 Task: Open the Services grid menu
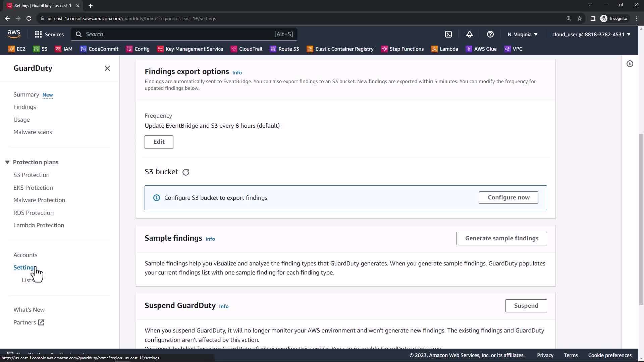click(x=49, y=34)
